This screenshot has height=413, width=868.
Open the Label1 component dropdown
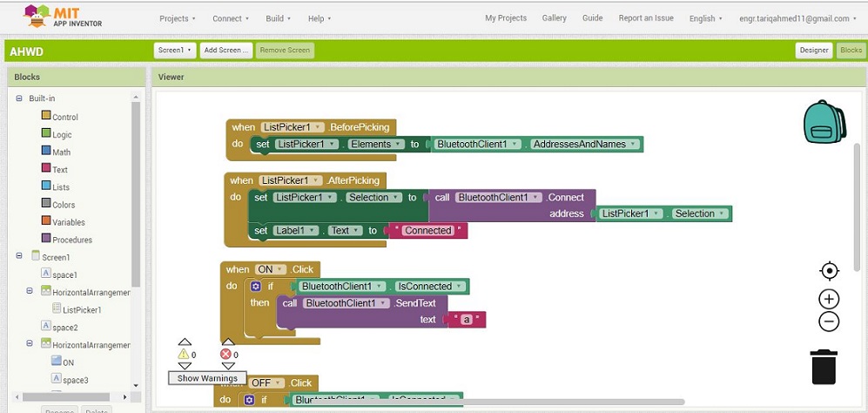pos(294,231)
